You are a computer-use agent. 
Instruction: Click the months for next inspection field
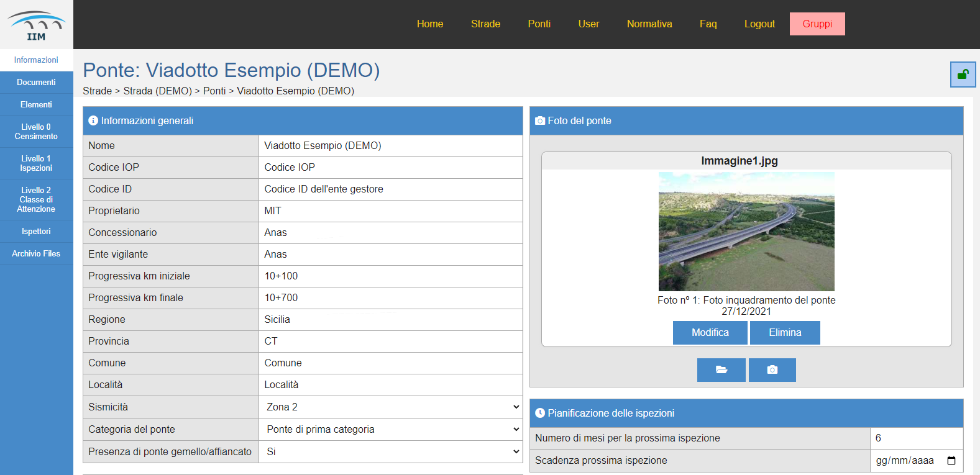click(915, 438)
